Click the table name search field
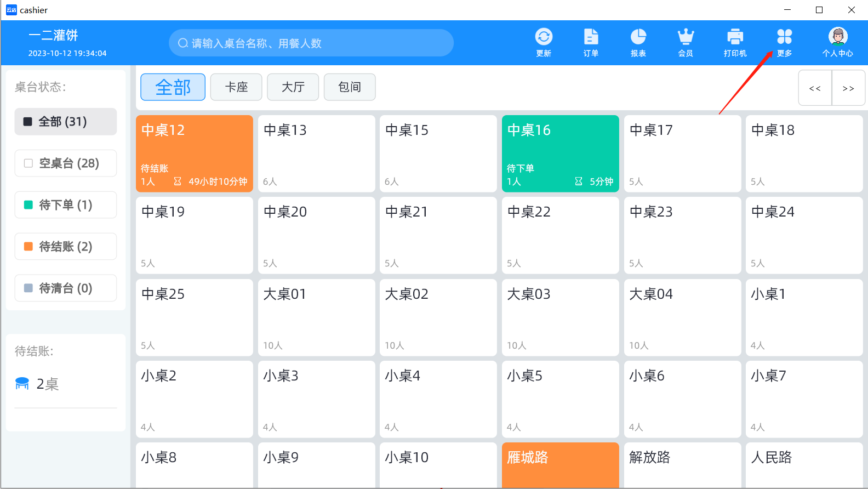 click(x=311, y=43)
